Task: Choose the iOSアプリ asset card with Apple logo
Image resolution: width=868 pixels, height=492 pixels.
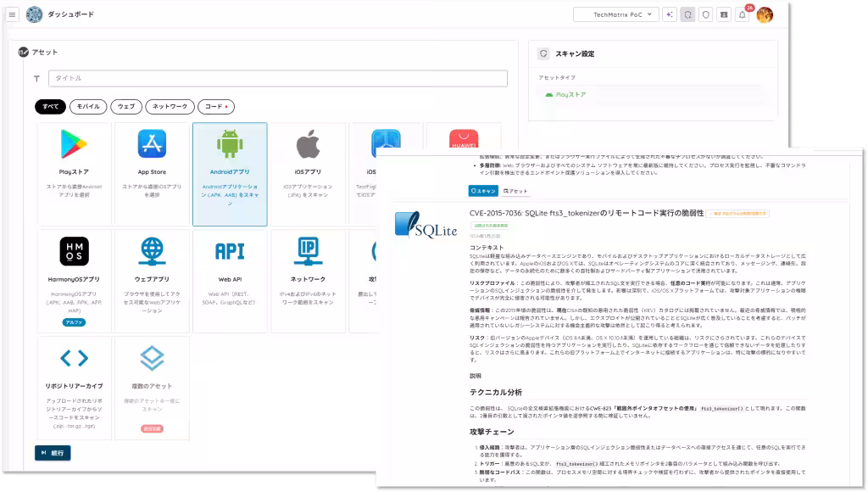Action: pyautogui.click(x=309, y=174)
